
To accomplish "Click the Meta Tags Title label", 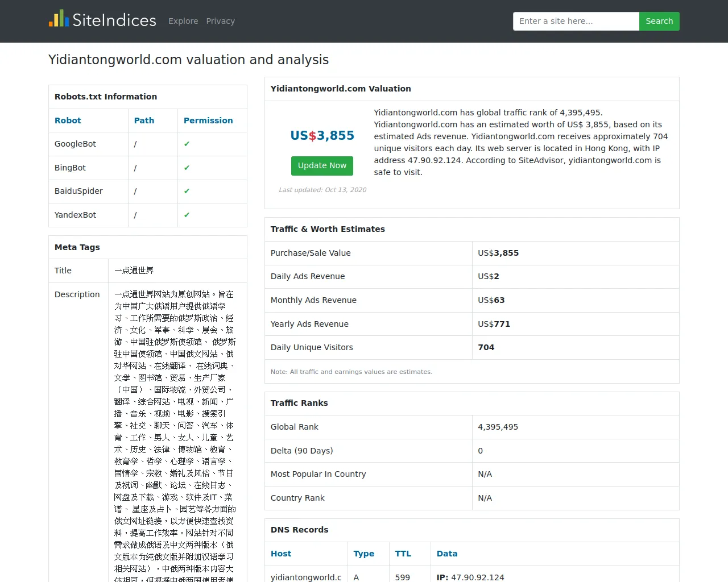I will 63,271.
